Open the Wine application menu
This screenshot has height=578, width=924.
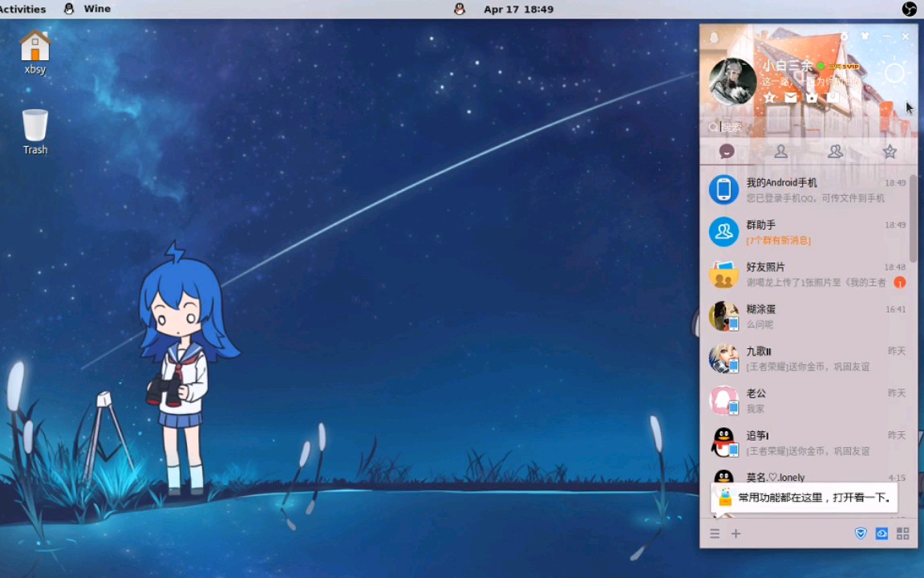(x=87, y=9)
